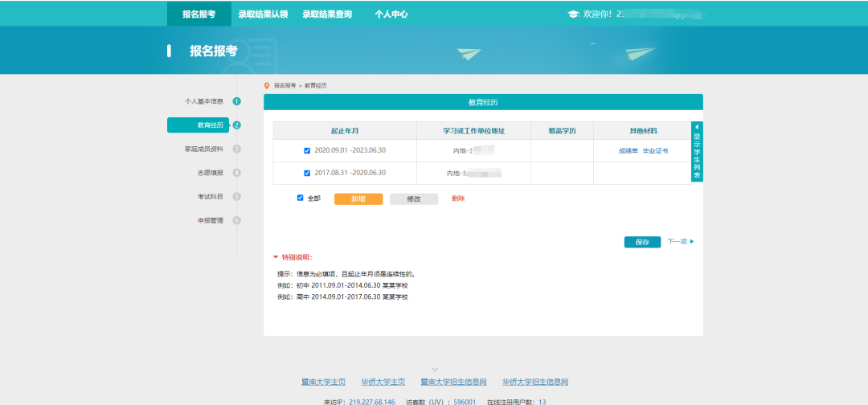The height and width of the screenshot is (405, 868).
Task: Click step circle 3 beside 家庭成员资料
Action: [x=237, y=149]
